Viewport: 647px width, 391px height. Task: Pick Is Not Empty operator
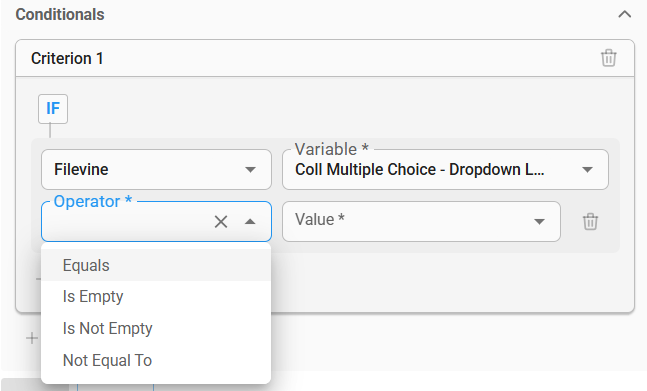(x=156, y=328)
